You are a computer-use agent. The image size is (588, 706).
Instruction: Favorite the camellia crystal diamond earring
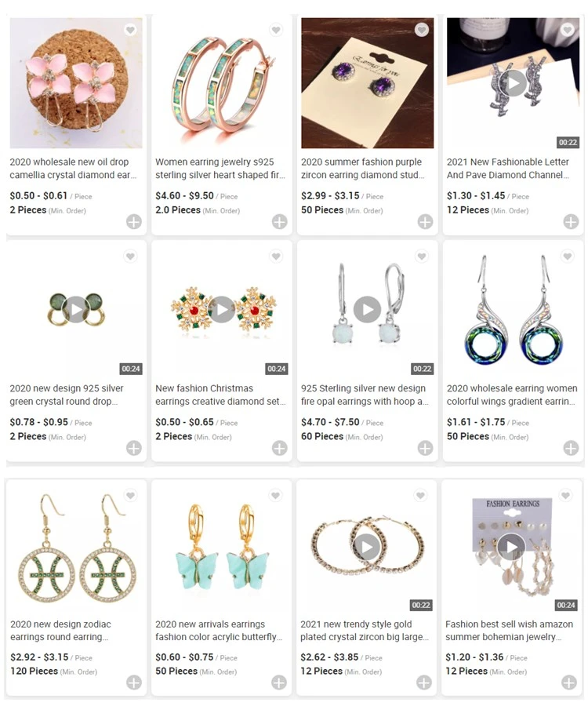click(x=130, y=30)
